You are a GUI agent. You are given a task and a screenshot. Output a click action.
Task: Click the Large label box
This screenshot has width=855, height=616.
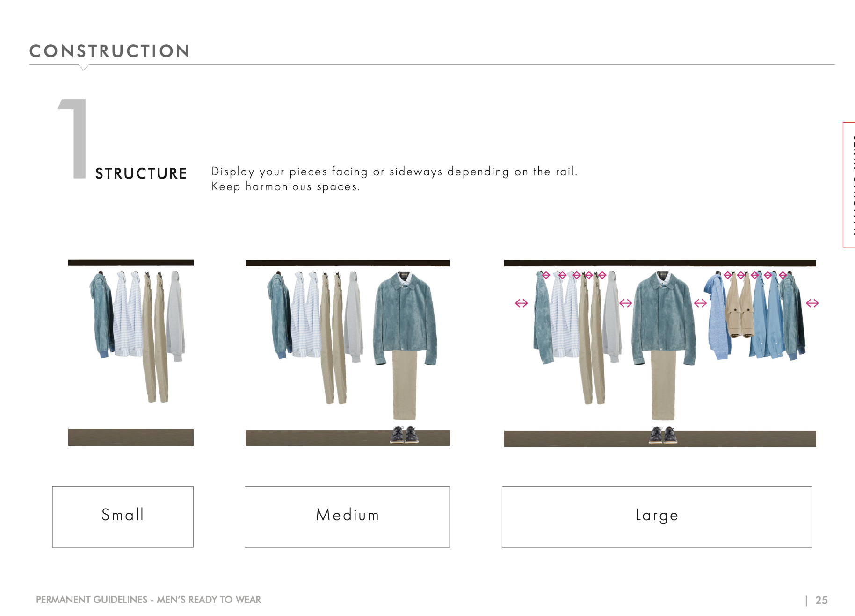pos(657,516)
